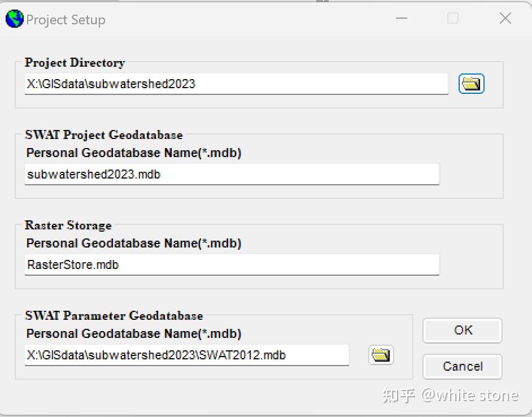Browse for the Project Directory folder
Screen dimensions: 532x417
pyautogui.click(x=471, y=84)
